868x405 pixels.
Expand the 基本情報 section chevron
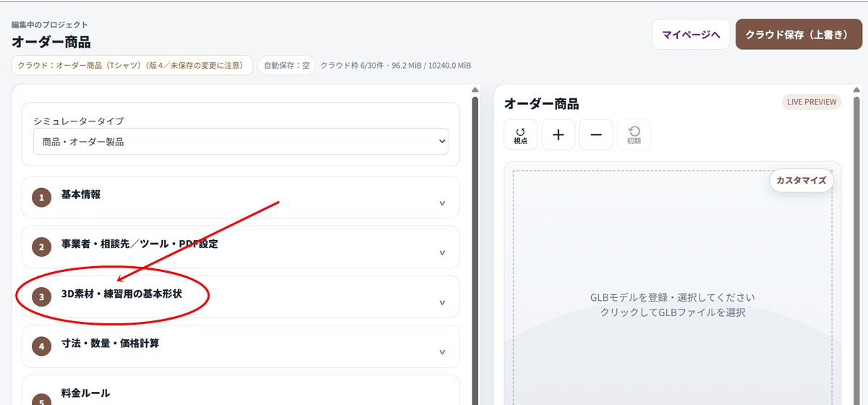tap(442, 203)
